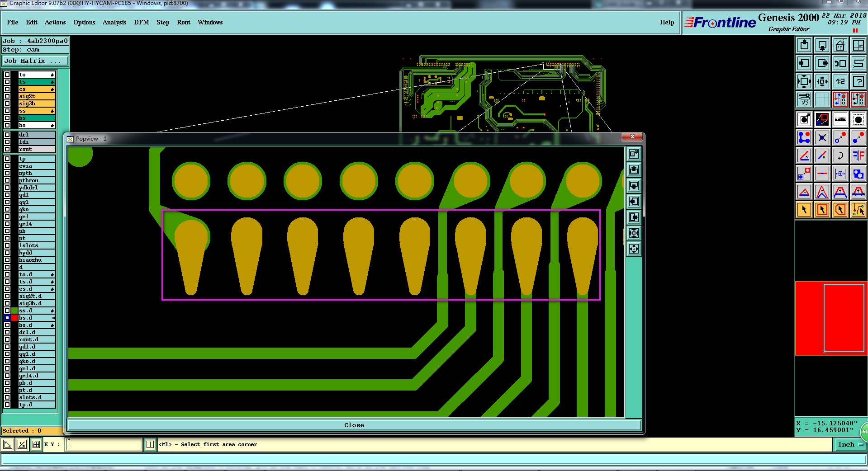Select the plain arrow pointer select tool
The height and width of the screenshot is (471, 868).
tap(804, 210)
